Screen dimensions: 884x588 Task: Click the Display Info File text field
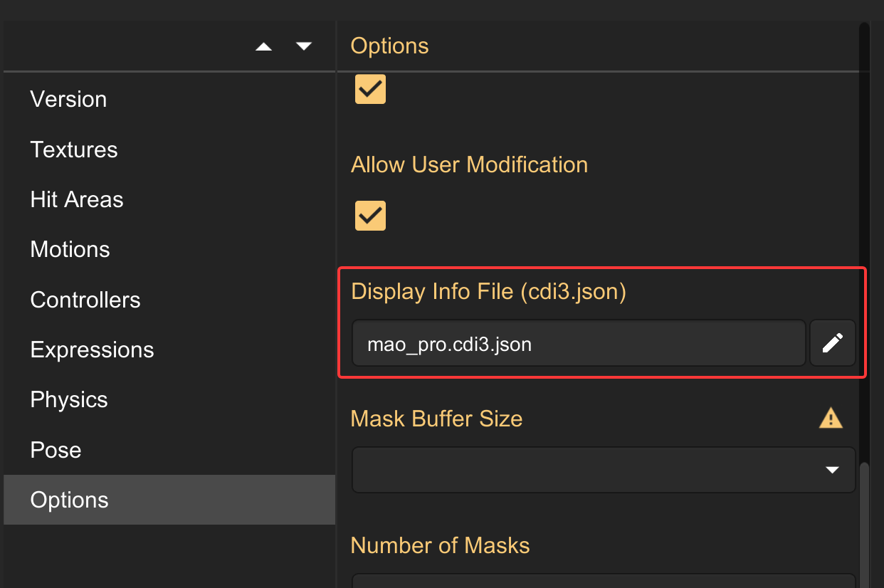tap(578, 344)
